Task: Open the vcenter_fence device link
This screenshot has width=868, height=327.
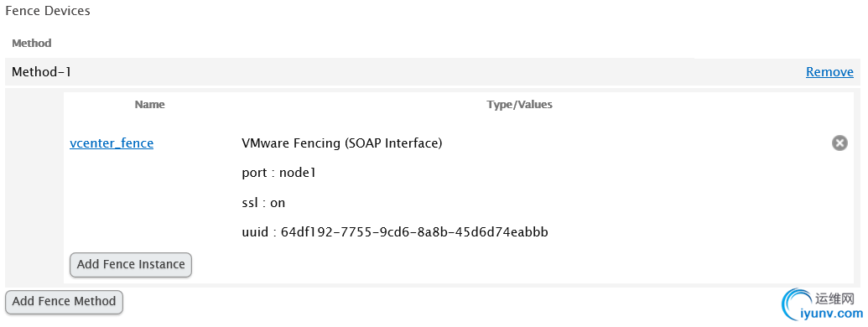Action: click(112, 143)
